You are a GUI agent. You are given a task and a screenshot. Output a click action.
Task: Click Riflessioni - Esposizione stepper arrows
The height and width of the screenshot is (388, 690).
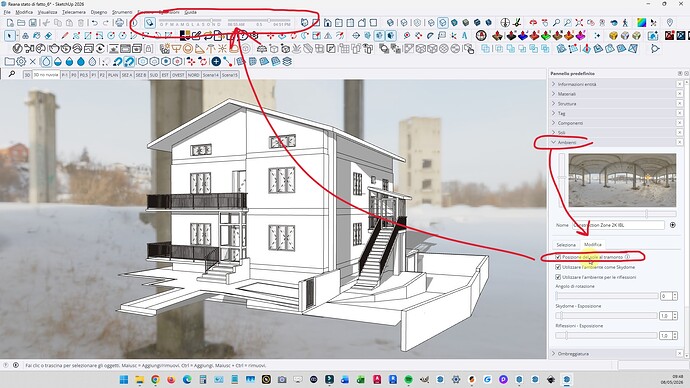(675, 336)
